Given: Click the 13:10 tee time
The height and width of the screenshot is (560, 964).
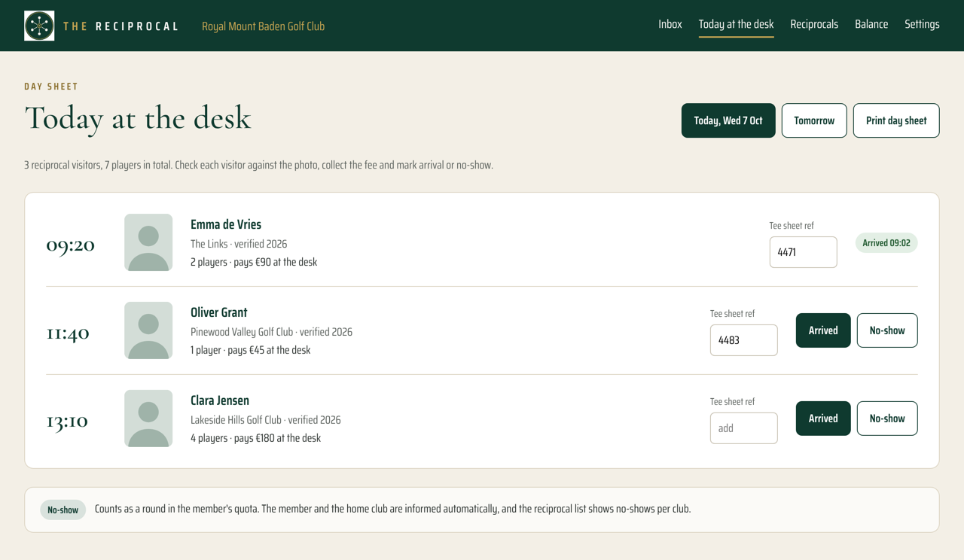Looking at the screenshot, I should [x=67, y=421].
